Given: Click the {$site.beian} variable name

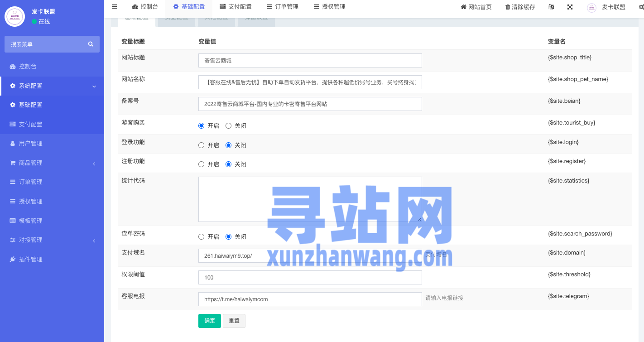Looking at the screenshot, I should tap(564, 101).
